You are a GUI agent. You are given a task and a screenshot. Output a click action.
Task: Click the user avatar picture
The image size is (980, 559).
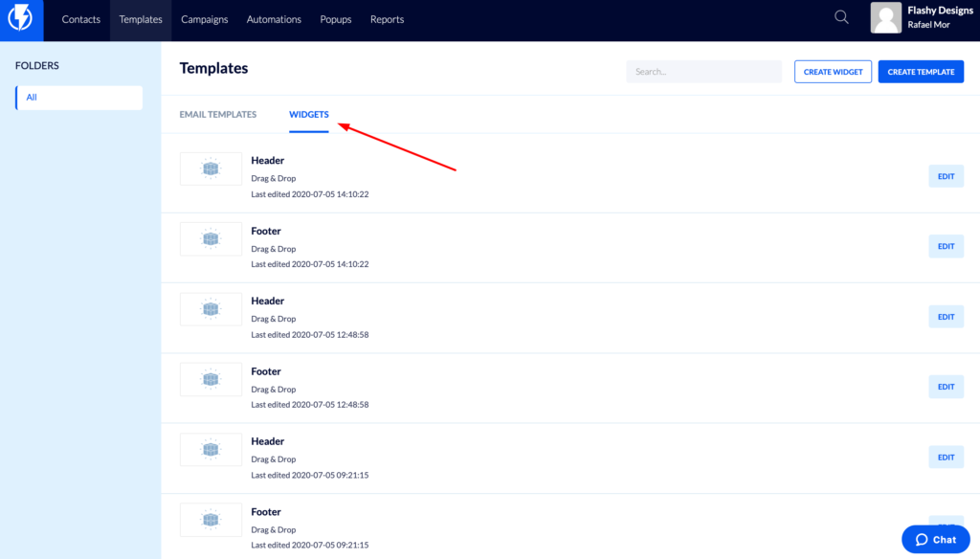pyautogui.click(x=885, y=17)
